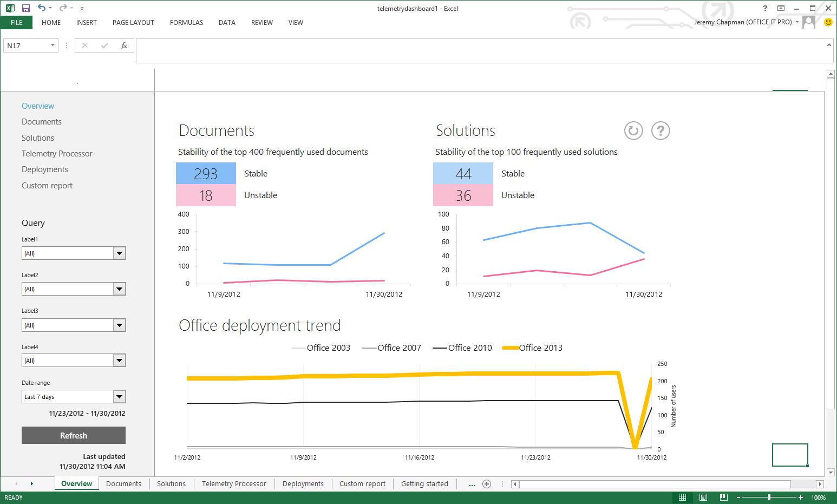Viewport: 837px width, 504px height.
Task: Click the zoom in plus icon
Action: click(801, 498)
